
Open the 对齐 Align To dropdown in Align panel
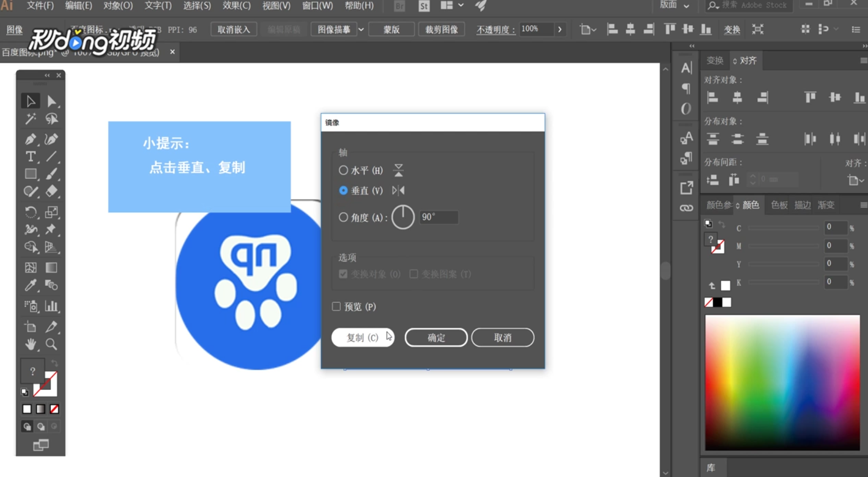855,180
